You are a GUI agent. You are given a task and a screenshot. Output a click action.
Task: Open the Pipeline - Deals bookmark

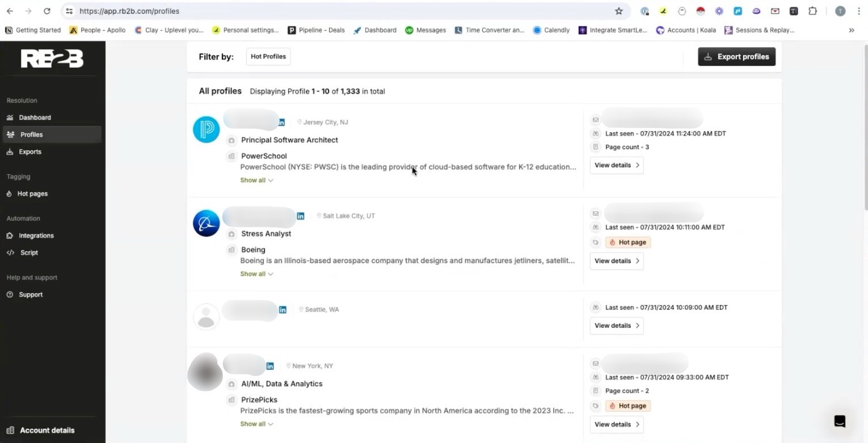coord(316,30)
